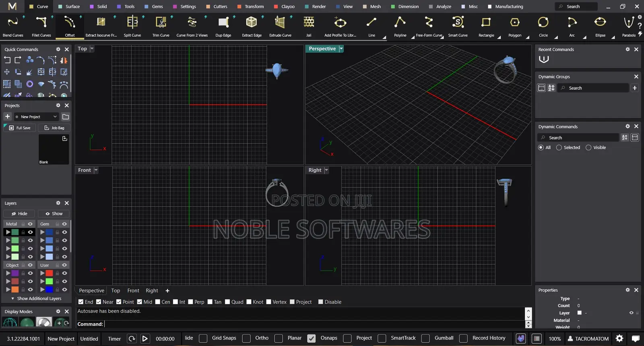Select the Circle tool
Screen dimensions: 644x346
tap(543, 27)
